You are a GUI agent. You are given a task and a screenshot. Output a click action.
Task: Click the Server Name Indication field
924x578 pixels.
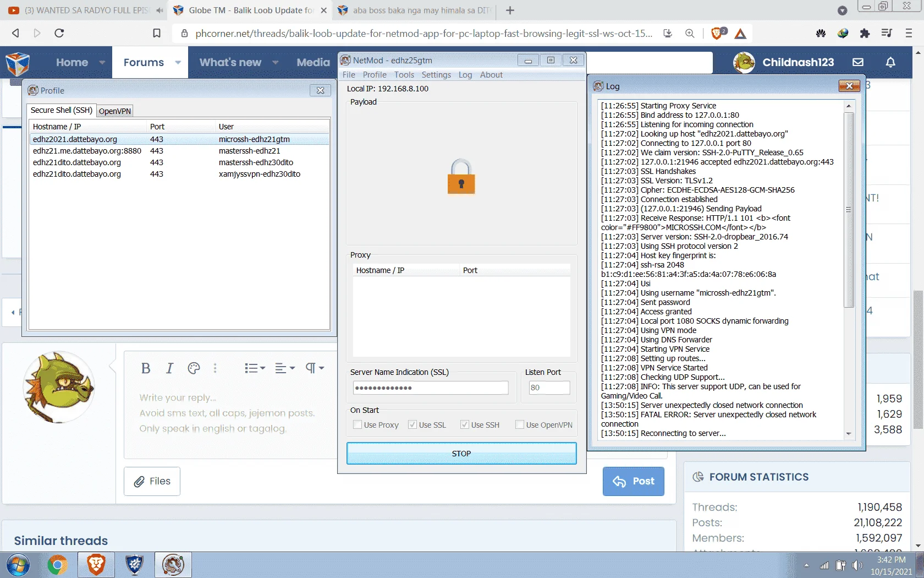coord(431,388)
